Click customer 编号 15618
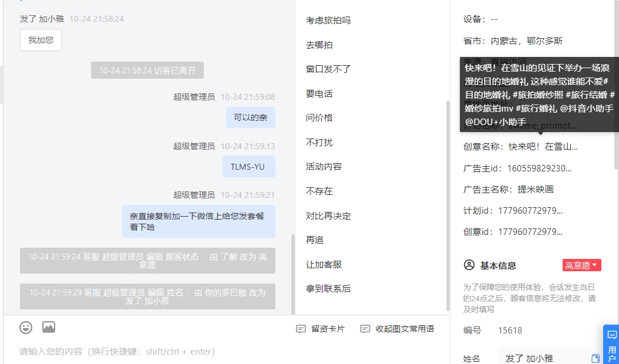This screenshot has width=619, height=364. pos(510,331)
